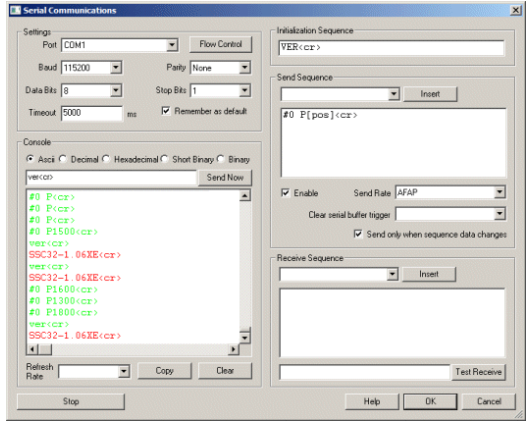
Task: Toggle Remember as default checkbox
Action: (166, 111)
